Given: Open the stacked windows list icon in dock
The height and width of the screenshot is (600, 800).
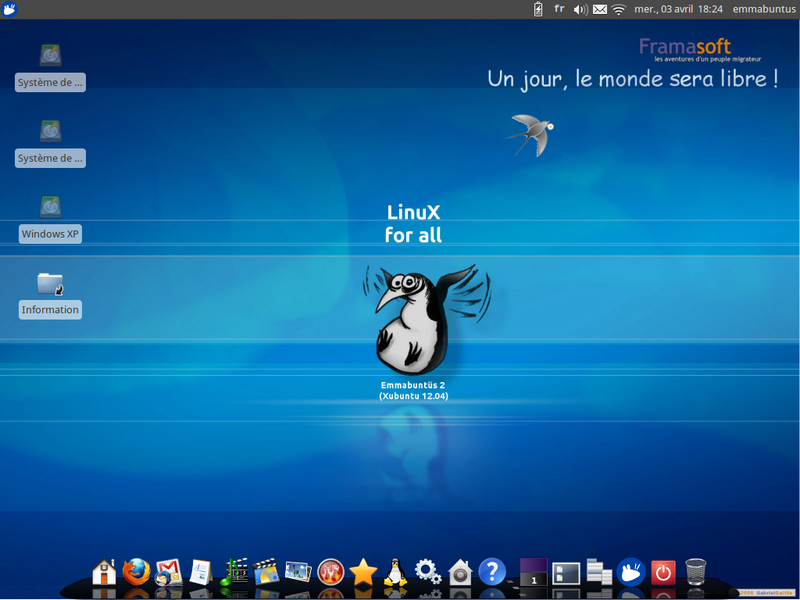Looking at the screenshot, I should [599, 571].
